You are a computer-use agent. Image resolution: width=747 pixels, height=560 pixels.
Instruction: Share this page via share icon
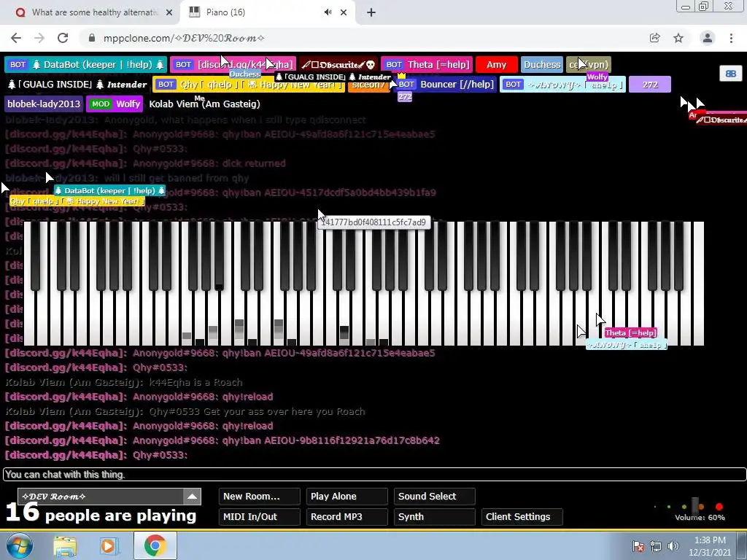(655, 38)
